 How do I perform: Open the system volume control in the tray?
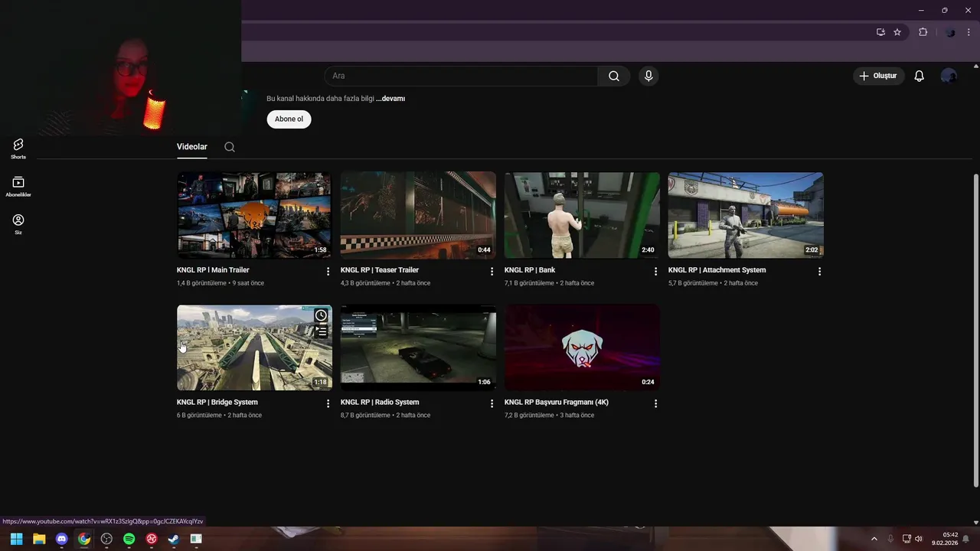pyautogui.click(x=919, y=539)
